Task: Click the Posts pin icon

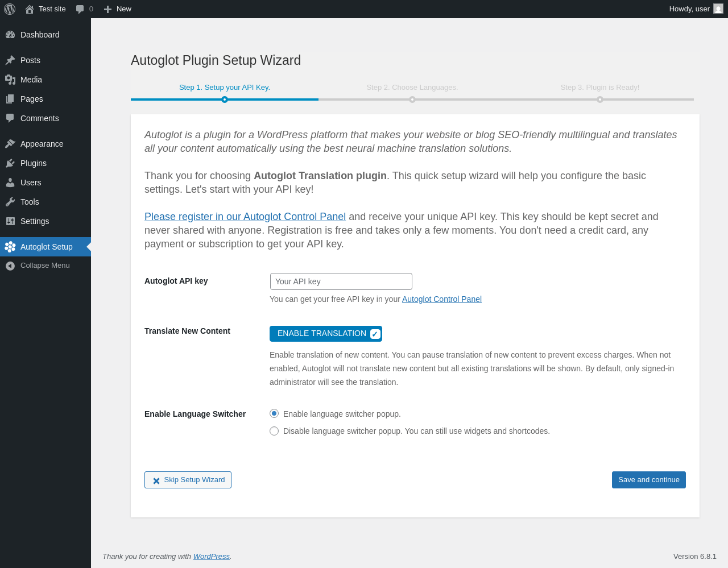Action: [10, 60]
